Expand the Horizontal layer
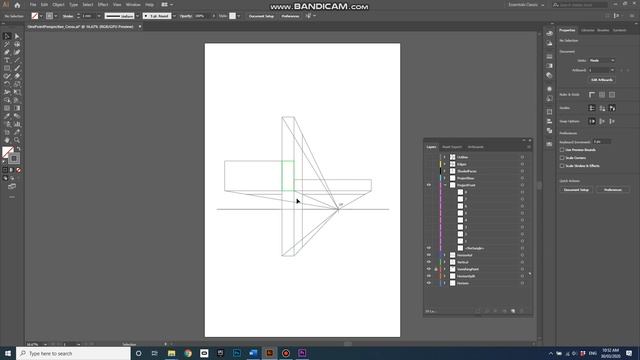The width and height of the screenshot is (640, 360). 445,255
